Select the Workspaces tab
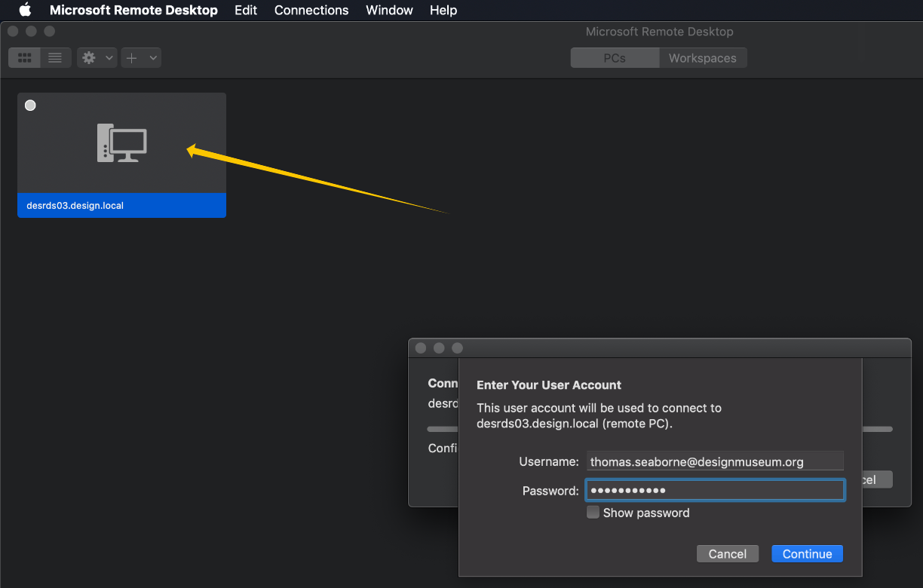Screen dimensions: 923x588 [x=702, y=58]
